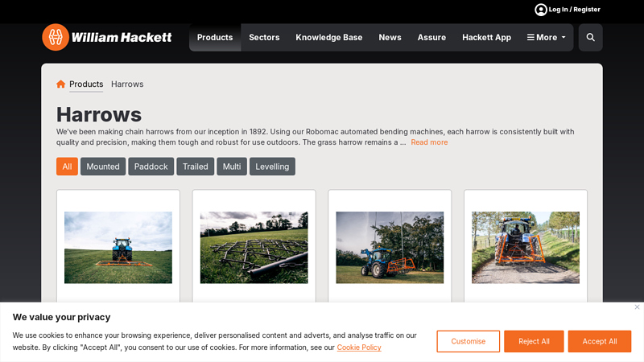Expand the More dropdown menu
644x362 pixels.
point(547,37)
